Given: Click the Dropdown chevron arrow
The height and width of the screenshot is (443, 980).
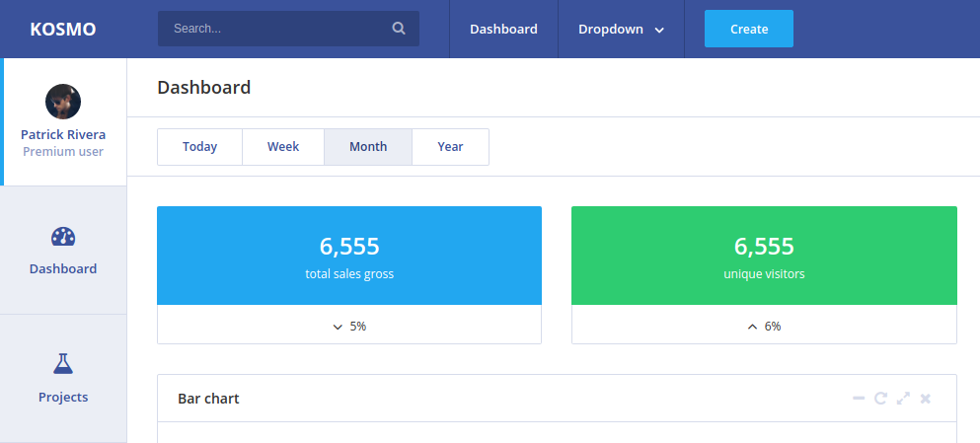Looking at the screenshot, I should pyautogui.click(x=659, y=30).
